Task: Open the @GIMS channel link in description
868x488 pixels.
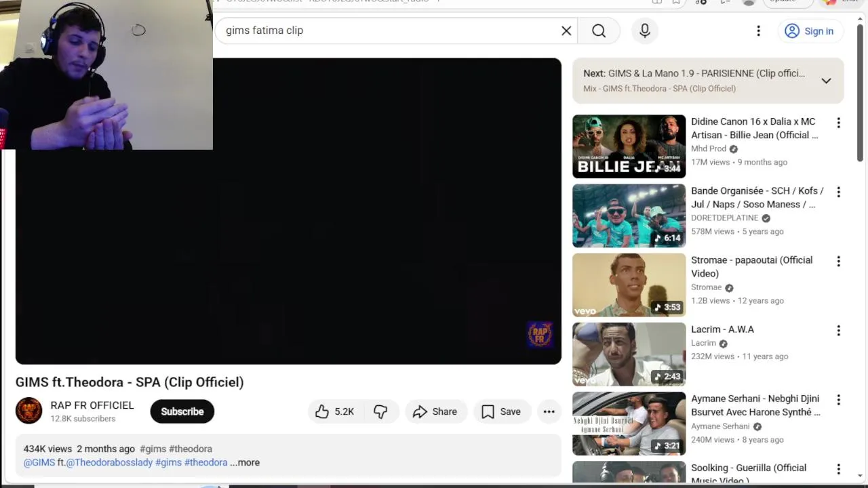Action: (39, 462)
